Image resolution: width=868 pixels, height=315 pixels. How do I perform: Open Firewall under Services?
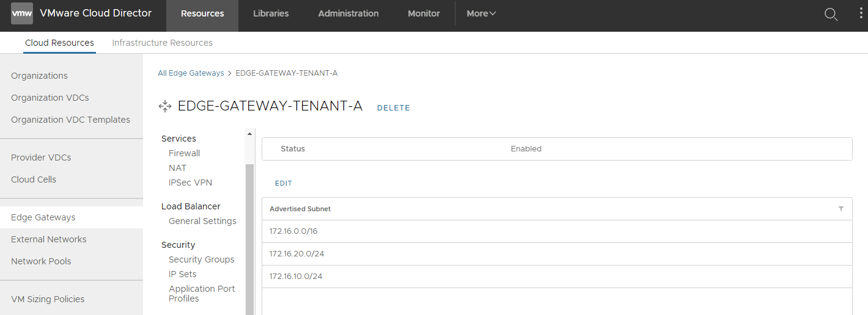tap(184, 153)
